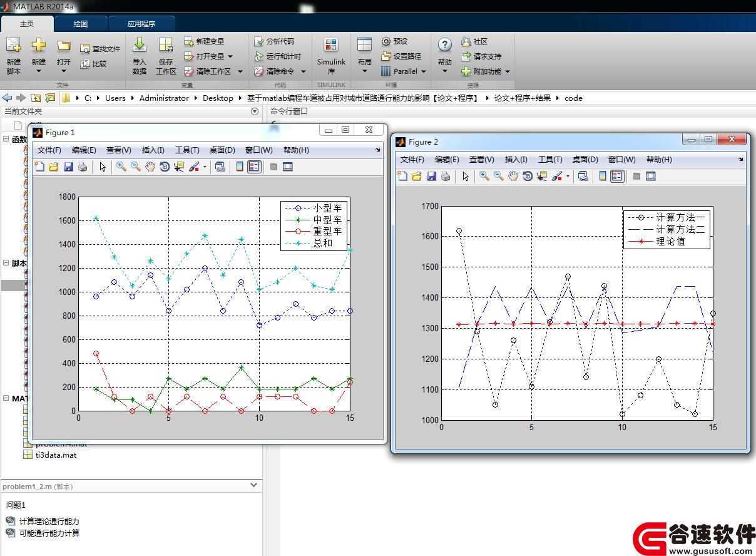756x556 pixels.
Task: Expand Clear Workspace (清除工作区) dropdown
Action: [240, 71]
